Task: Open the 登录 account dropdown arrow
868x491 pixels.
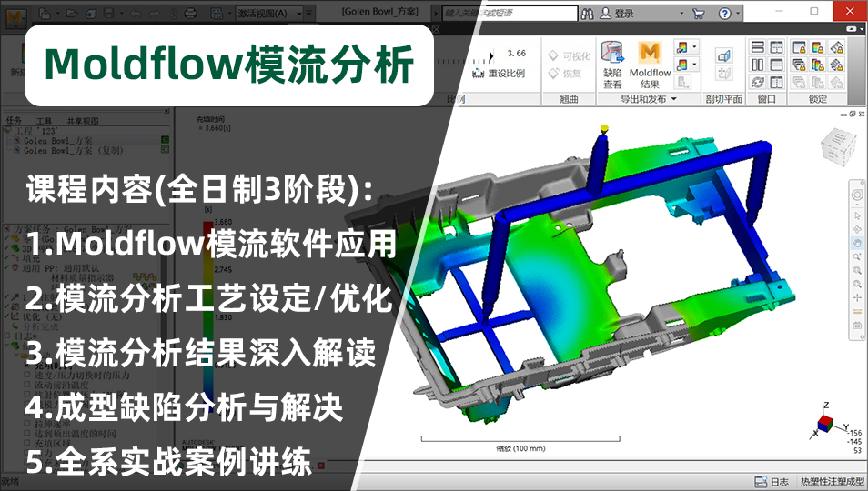Action: [681, 14]
